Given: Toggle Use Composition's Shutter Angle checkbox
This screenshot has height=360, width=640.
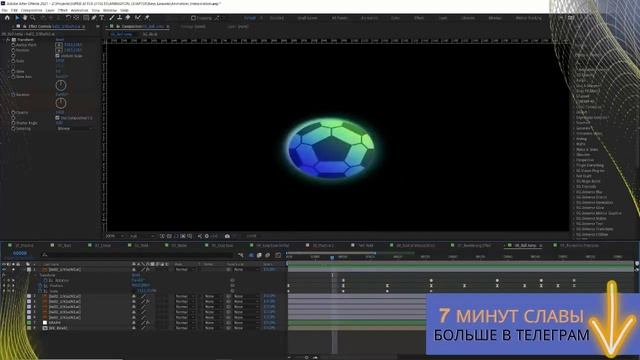Looking at the screenshot, I should click(58, 118).
